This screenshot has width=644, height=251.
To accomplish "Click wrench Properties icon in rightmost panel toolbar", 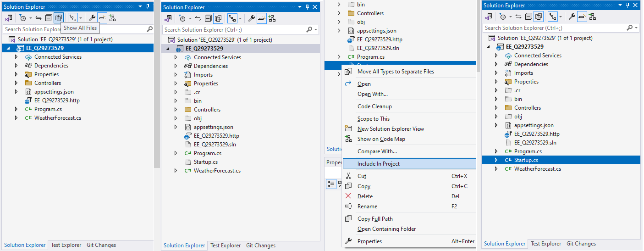I will 572,17.
